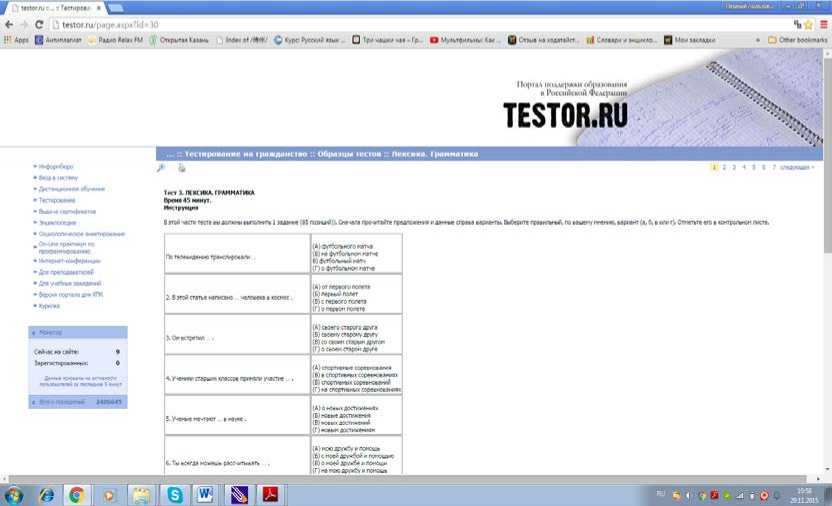Click the translate icon in the address bar

[798, 24]
